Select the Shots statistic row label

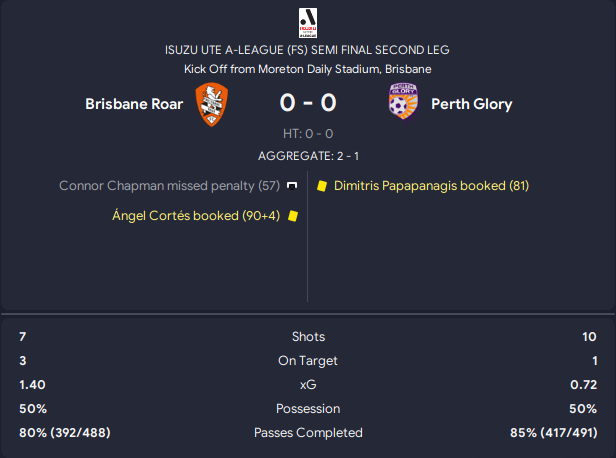point(308,337)
